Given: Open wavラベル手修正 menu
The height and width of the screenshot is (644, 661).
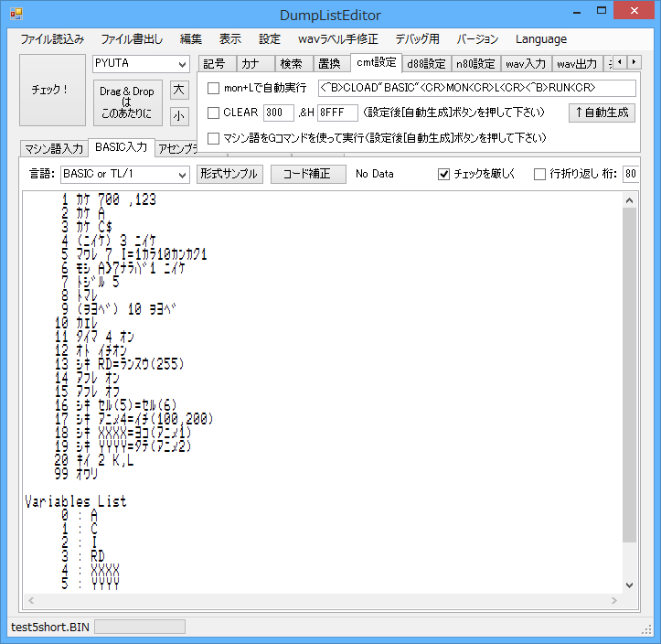Looking at the screenshot, I should 337,39.
